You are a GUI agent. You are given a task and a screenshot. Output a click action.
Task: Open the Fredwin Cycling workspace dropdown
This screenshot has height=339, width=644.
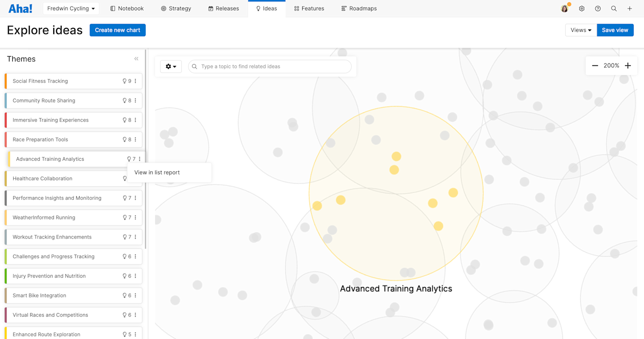tap(71, 8)
